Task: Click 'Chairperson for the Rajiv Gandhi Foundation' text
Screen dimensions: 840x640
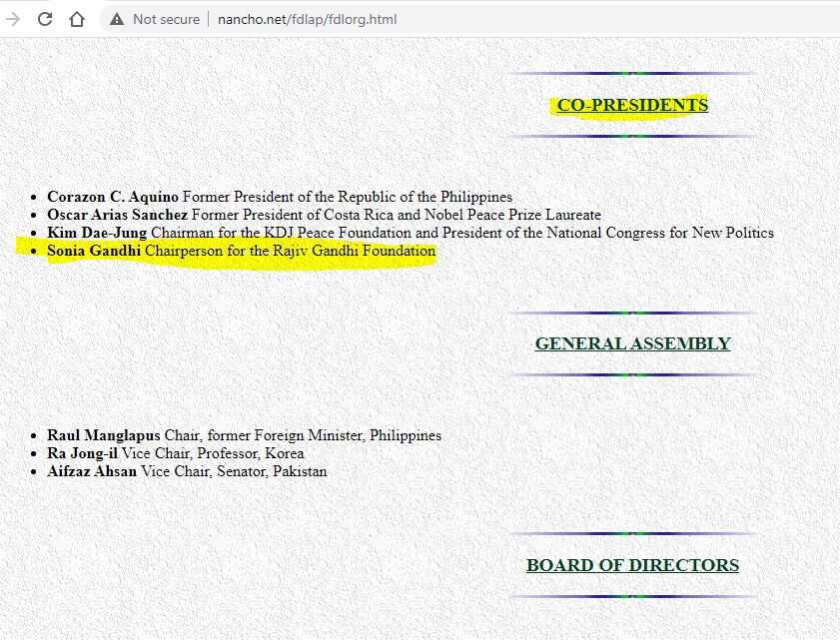Action: pos(291,251)
